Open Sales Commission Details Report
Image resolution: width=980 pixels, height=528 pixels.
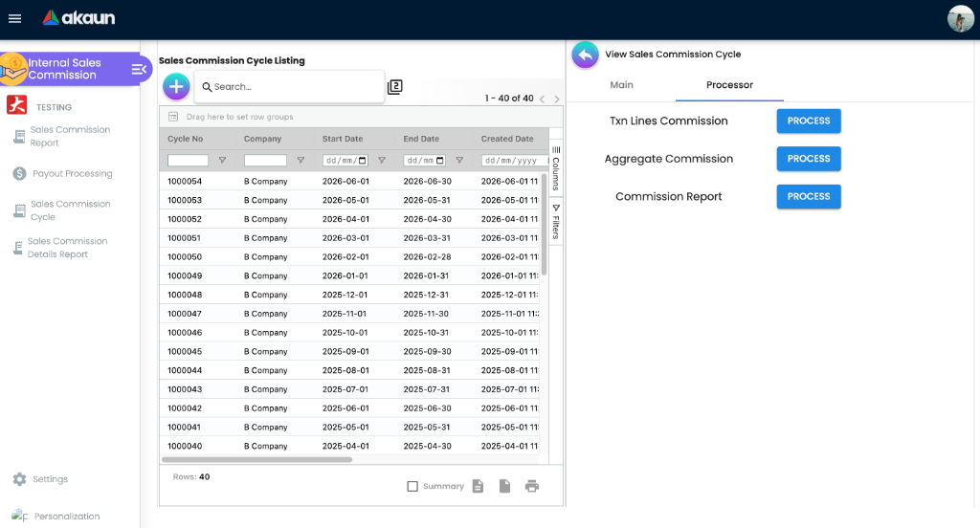68,248
